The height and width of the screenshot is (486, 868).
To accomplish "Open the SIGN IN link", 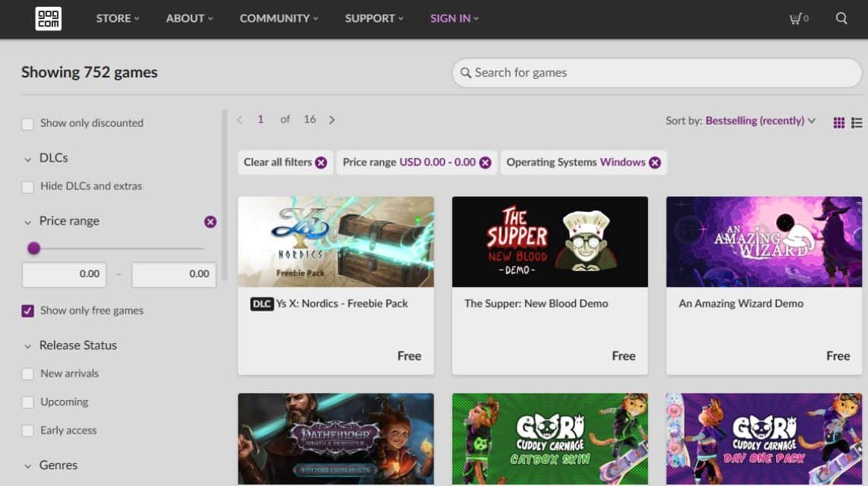I will tap(450, 18).
